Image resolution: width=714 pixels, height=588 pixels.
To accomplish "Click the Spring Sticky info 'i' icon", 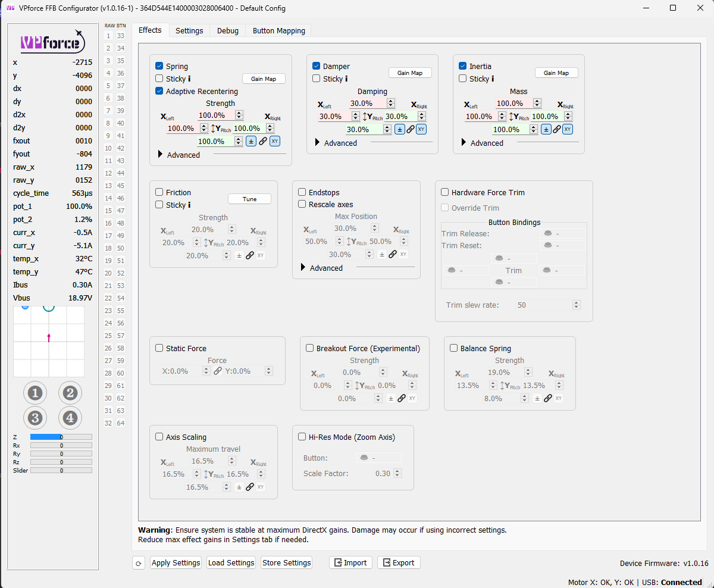I will pos(189,79).
